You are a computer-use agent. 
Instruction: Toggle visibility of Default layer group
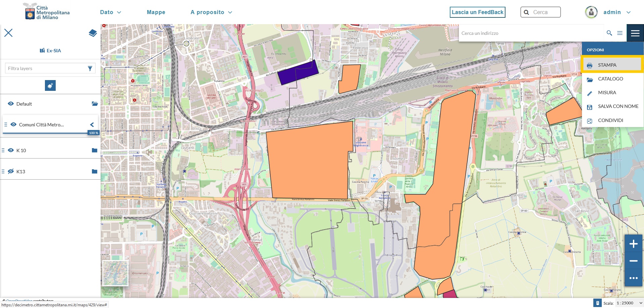click(11, 104)
